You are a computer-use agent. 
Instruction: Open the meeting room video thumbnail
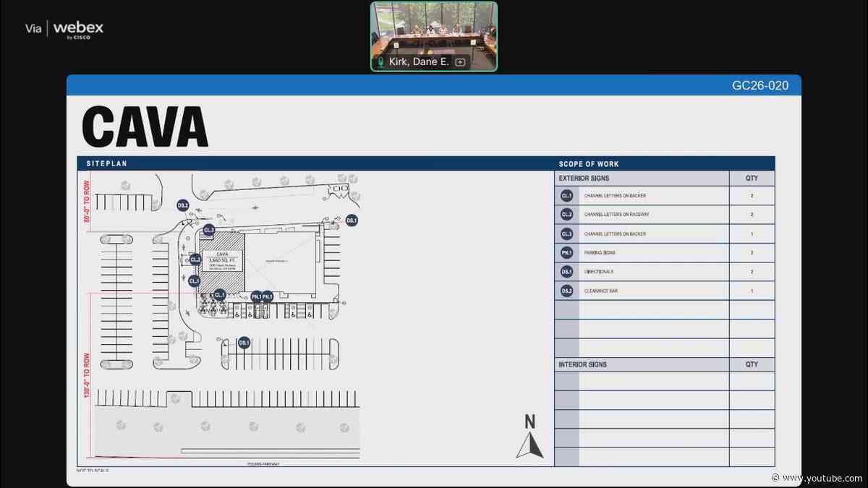(x=434, y=36)
